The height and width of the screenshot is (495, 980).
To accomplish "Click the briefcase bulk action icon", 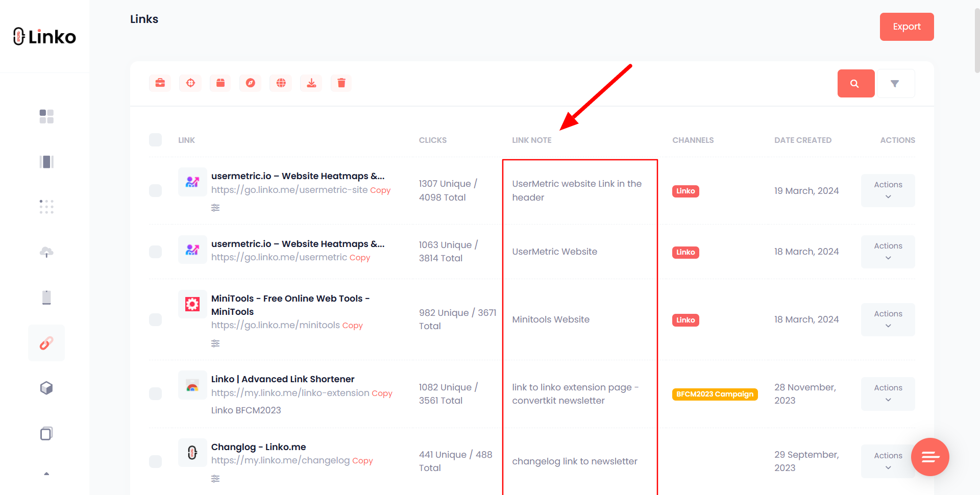I will pyautogui.click(x=160, y=83).
